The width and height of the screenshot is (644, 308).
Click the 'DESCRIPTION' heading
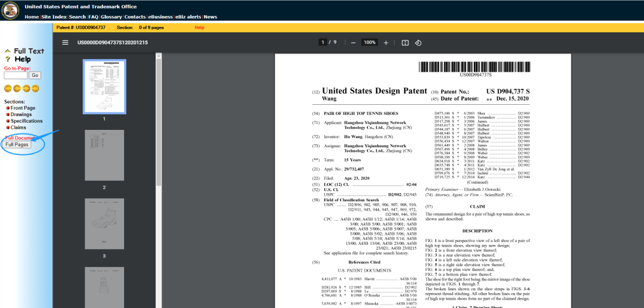[477, 231]
